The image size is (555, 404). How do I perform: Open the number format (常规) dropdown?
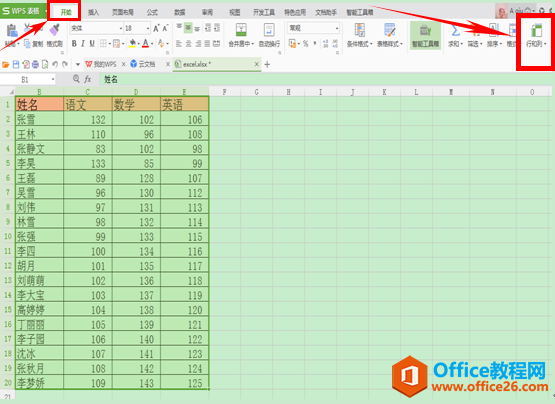[x=337, y=28]
